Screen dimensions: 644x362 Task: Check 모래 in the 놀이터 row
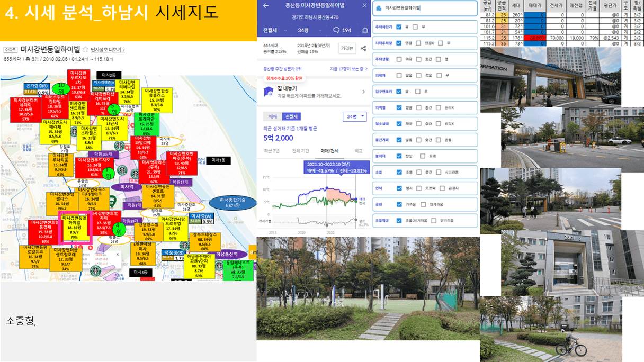click(x=423, y=156)
